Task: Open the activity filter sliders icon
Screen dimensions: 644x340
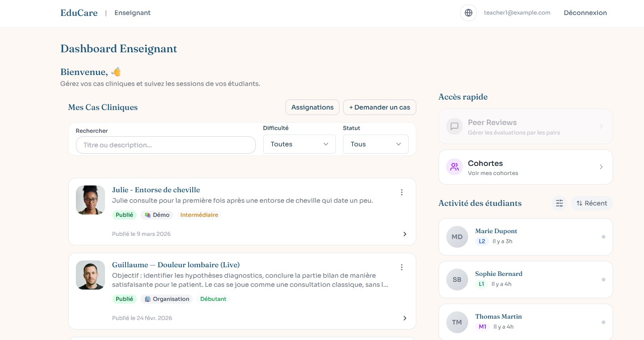Action: (x=559, y=203)
